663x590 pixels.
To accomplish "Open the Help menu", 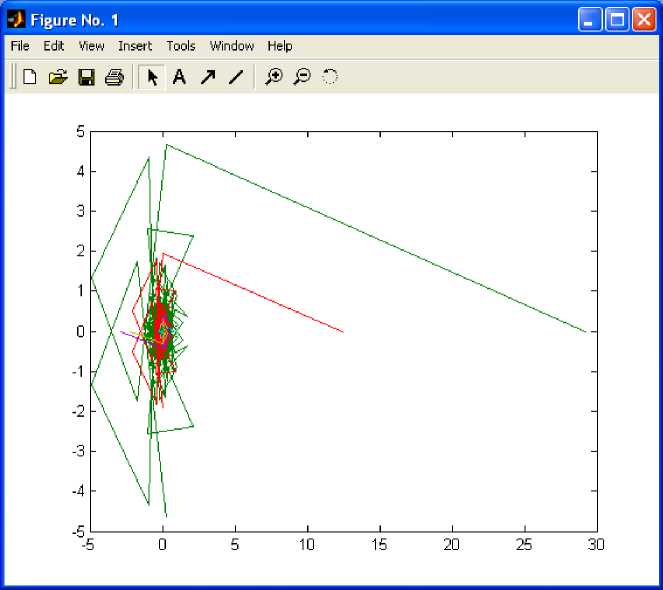I will [280, 46].
